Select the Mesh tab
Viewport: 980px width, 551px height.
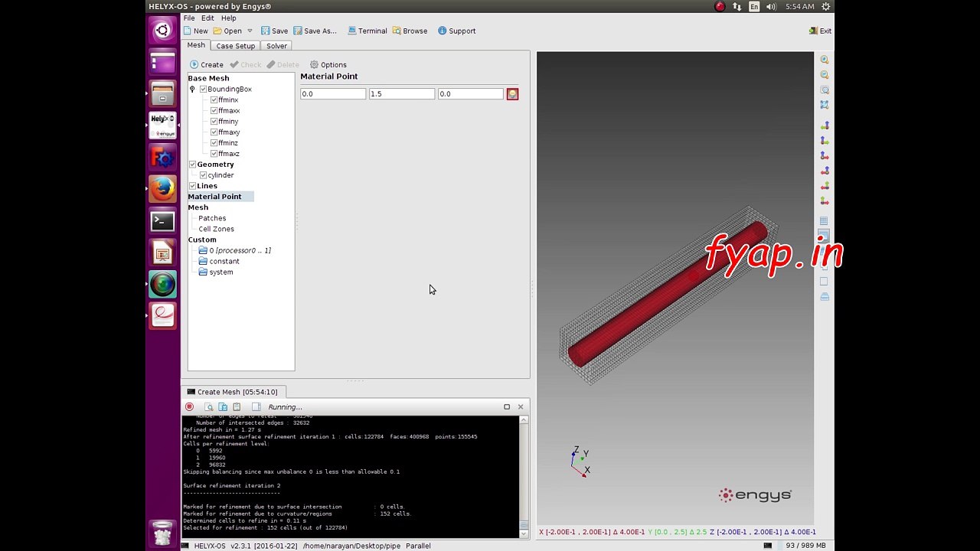196,45
